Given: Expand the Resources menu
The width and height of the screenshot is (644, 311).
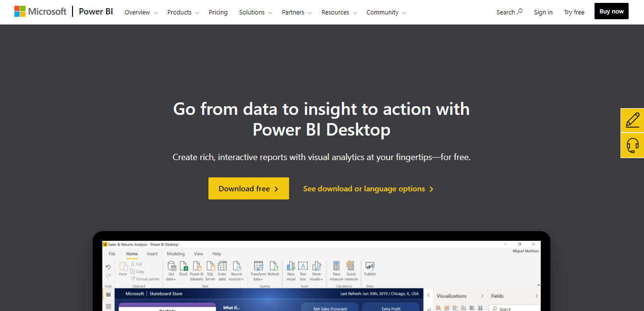Looking at the screenshot, I should 339,12.
